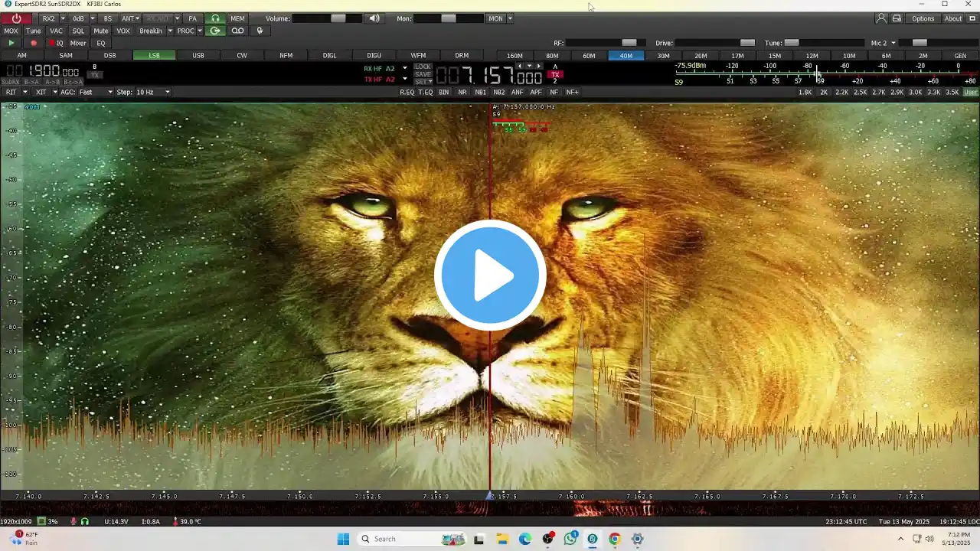
Task: Click the green loop arrow icon
Action: point(215,31)
